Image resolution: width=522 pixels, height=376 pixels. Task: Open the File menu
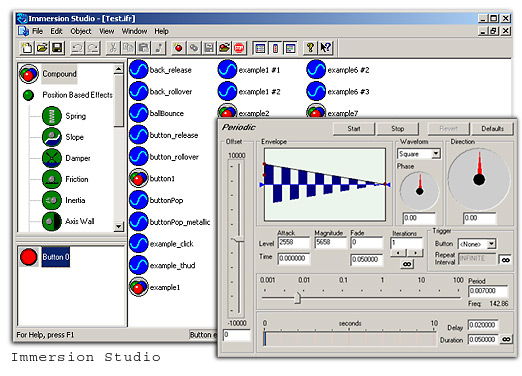click(x=37, y=31)
